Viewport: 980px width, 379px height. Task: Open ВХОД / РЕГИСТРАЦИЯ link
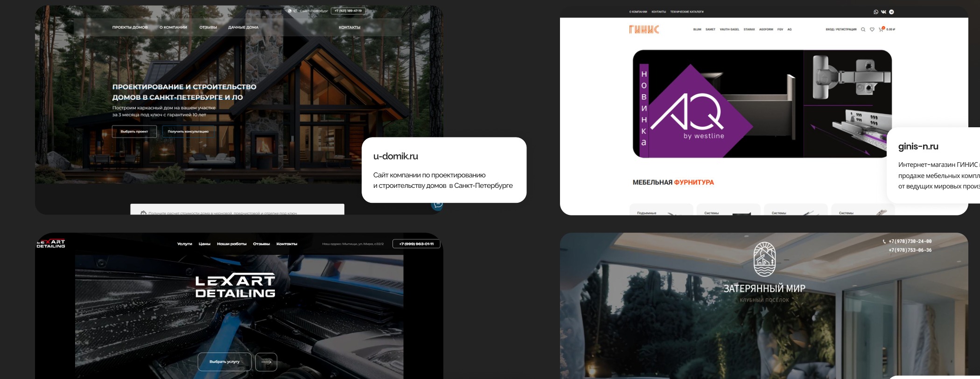coord(841,29)
